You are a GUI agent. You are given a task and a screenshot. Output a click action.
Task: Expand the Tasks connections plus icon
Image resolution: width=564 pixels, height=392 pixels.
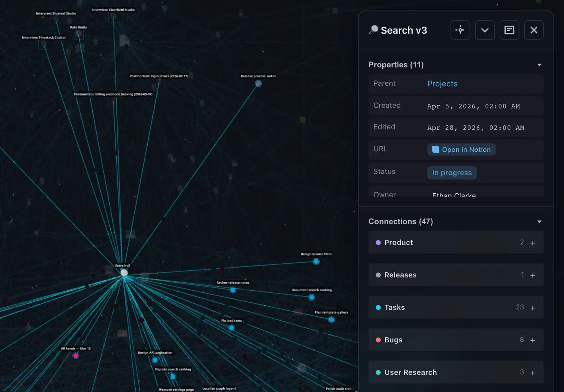coord(533,308)
